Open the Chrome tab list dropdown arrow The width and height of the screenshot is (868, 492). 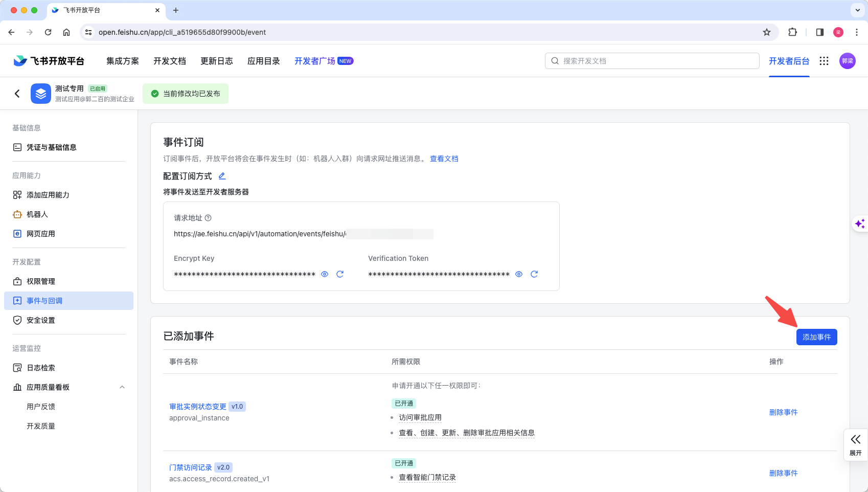(x=857, y=10)
